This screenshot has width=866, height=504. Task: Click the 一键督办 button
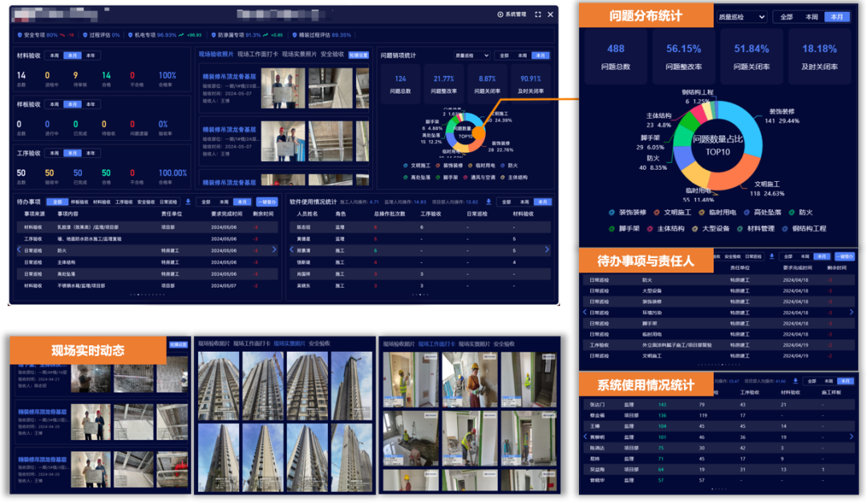click(x=268, y=202)
